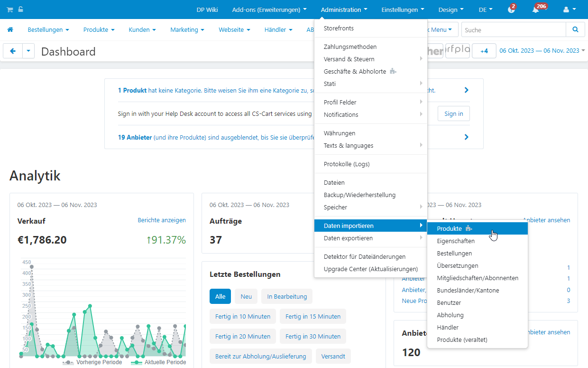The height and width of the screenshot is (368, 588).
Task: Choose Zahlungsmethoden from the Administration menu
Action: 371,47
